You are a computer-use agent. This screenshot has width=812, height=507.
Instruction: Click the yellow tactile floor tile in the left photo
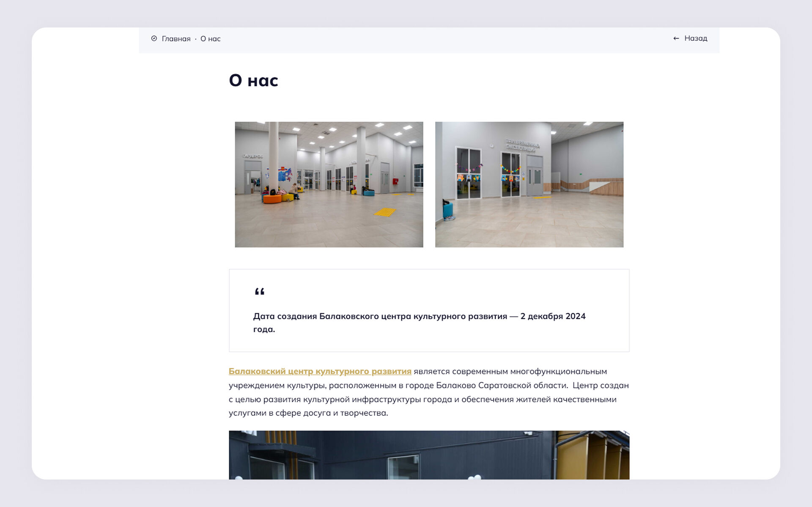click(x=384, y=212)
